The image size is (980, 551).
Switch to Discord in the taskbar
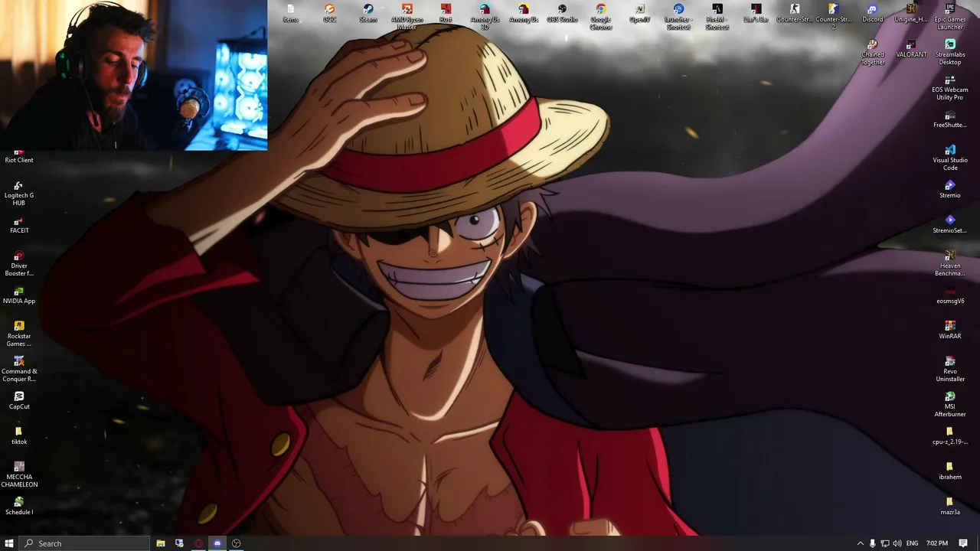217,543
